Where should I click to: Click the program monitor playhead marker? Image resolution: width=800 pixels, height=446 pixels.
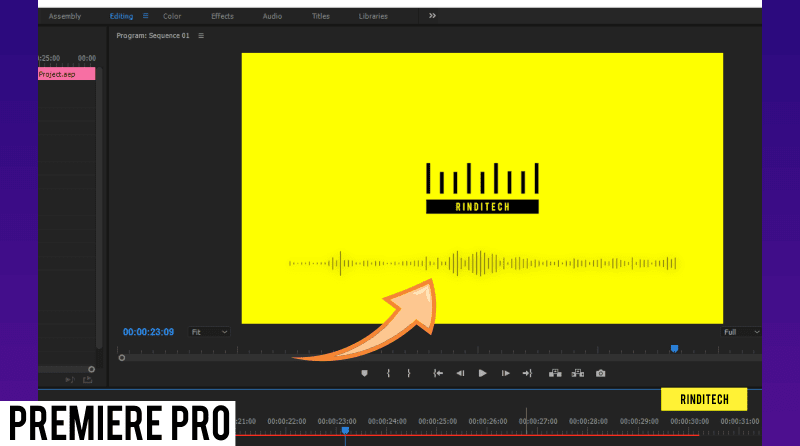(x=674, y=349)
